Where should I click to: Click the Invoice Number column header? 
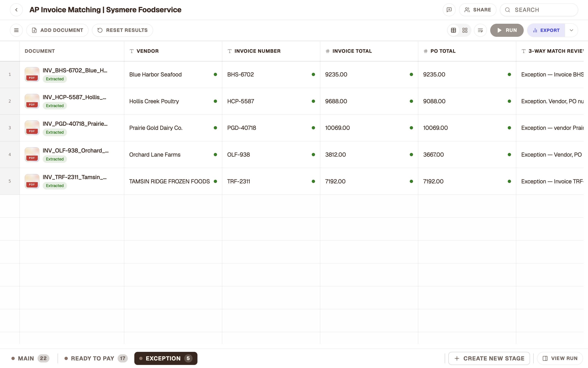coord(271,51)
